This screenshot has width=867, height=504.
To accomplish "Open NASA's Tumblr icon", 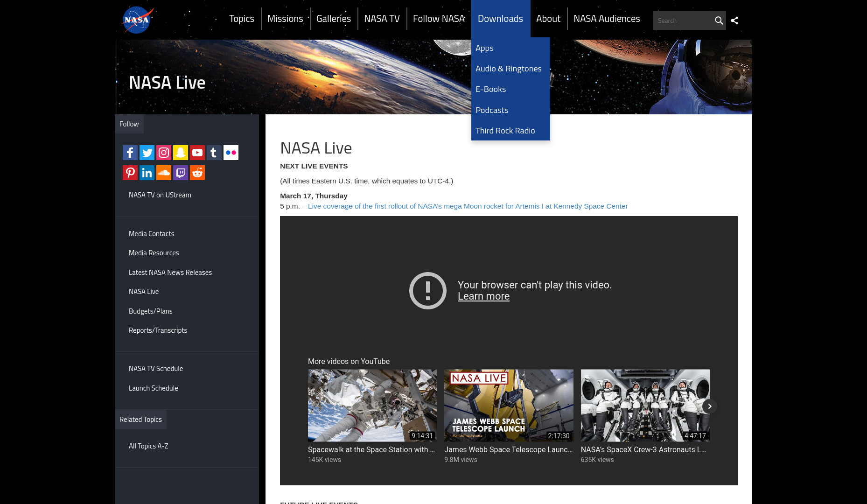I will tap(214, 153).
